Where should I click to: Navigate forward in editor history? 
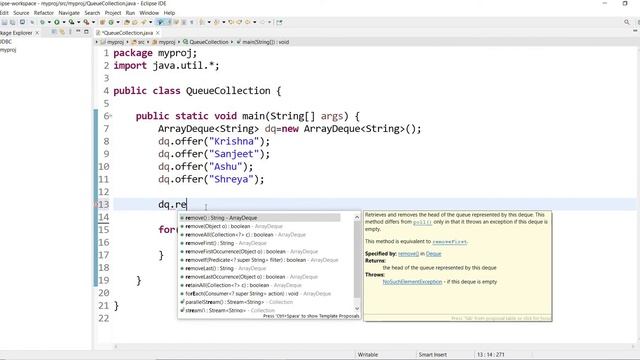[262, 22]
